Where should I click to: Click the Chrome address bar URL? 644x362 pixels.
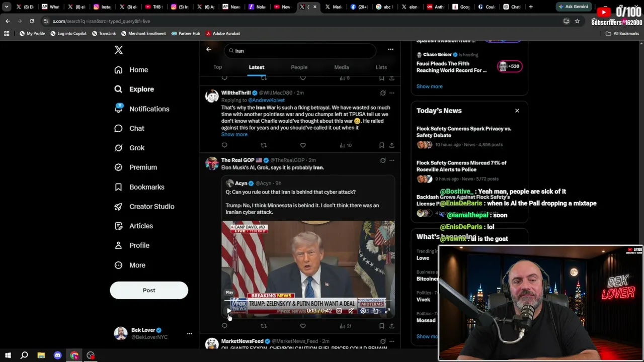pyautogui.click(x=101, y=21)
